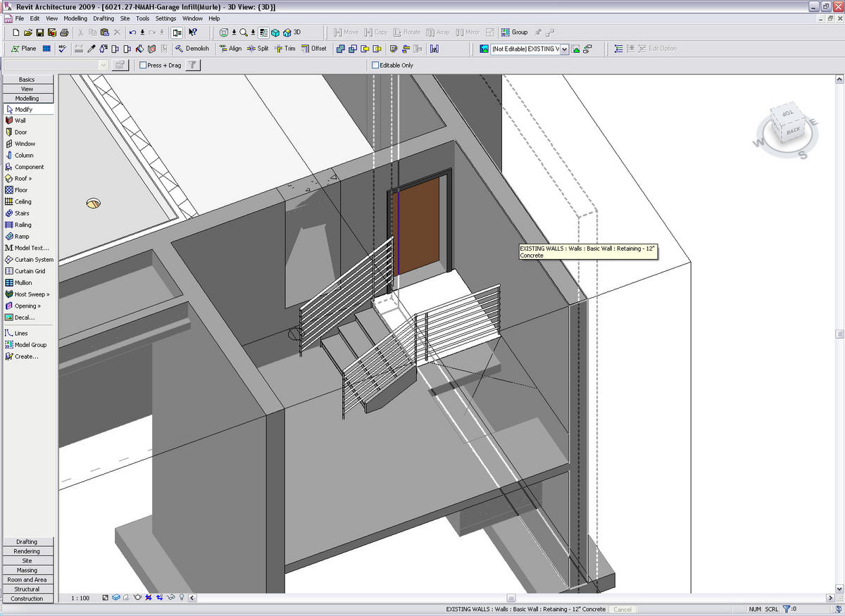Select the Railing tool
This screenshot has width=845, height=616.
click(x=23, y=225)
